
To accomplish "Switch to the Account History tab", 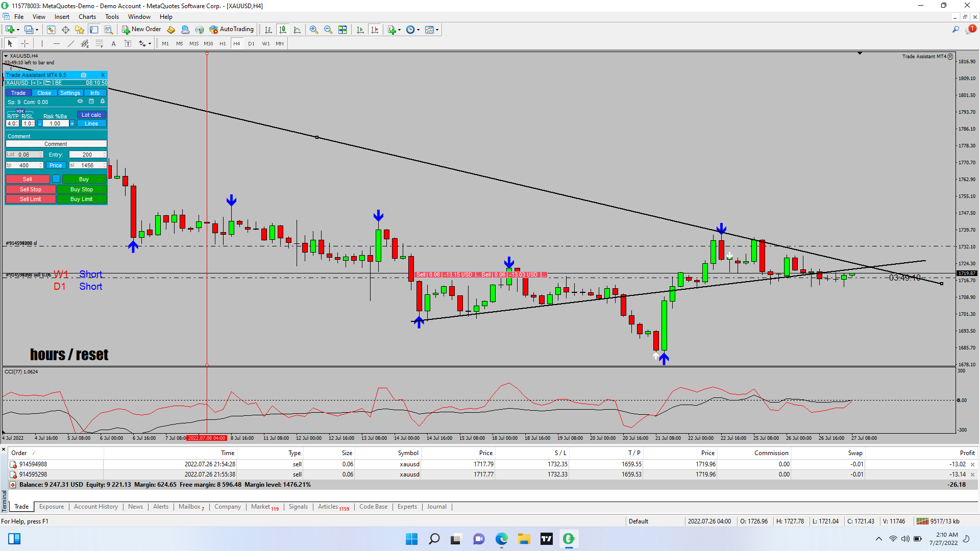I will click(x=95, y=507).
